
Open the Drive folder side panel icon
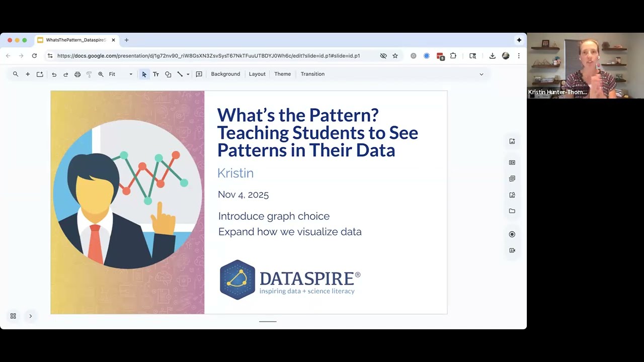(x=512, y=211)
